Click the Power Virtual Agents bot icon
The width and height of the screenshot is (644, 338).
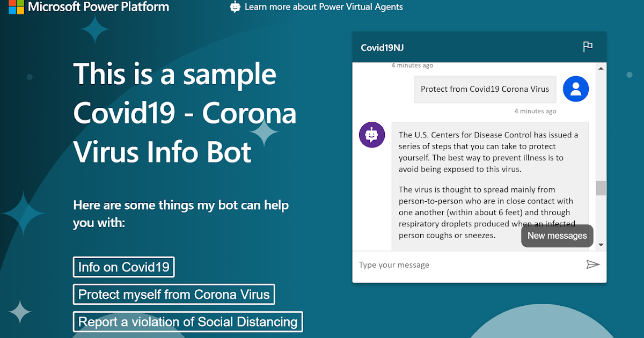click(235, 7)
